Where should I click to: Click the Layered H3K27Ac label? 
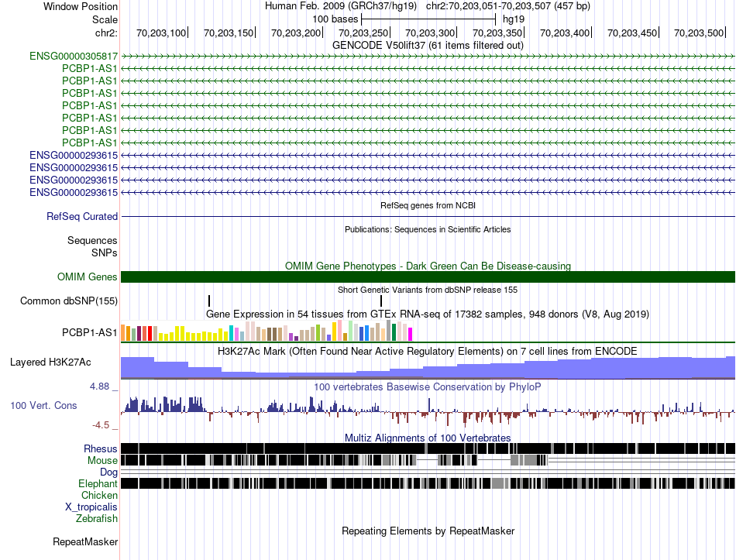[x=50, y=362]
